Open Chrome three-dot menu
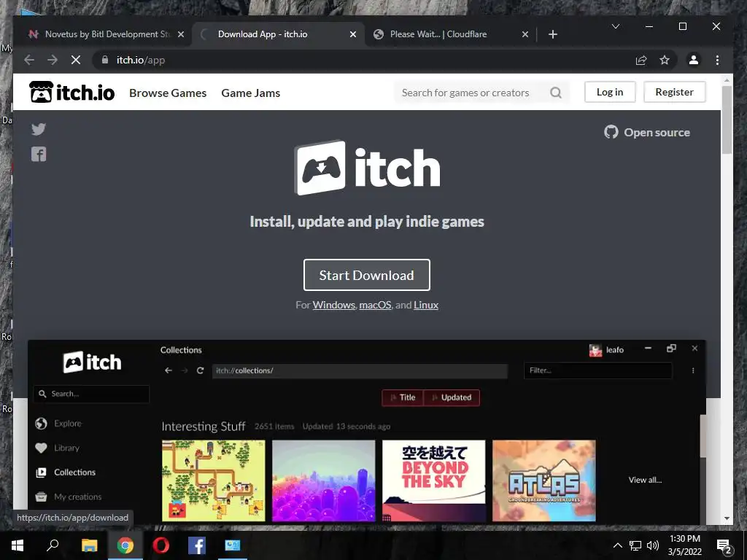The width and height of the screenshot is (747, 560). tap(718, 60)
